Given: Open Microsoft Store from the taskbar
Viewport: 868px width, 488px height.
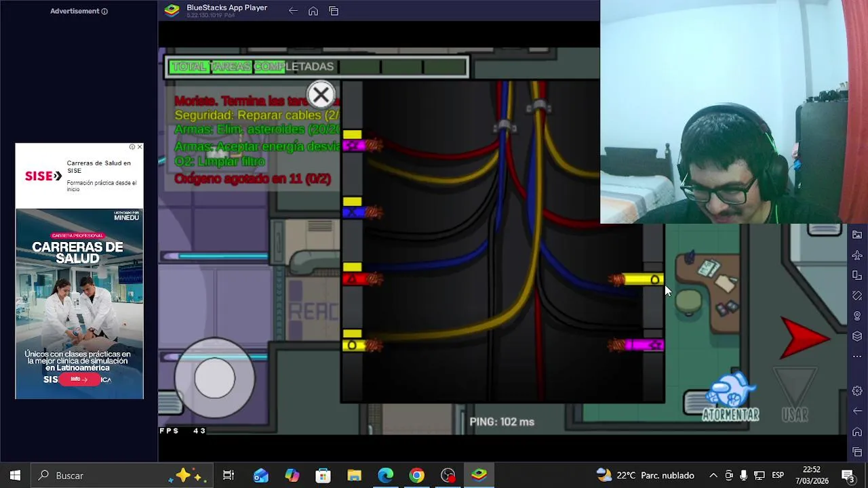Looking at the screenshot, I should pos(323,476).
